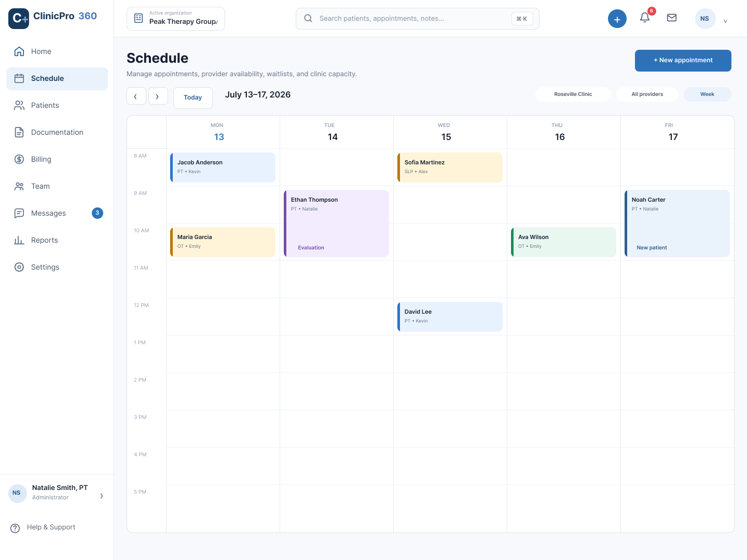Screen dimensions: 747x560
Task: Open Ethan Thompson evaluation appointment
Action: 336,223
